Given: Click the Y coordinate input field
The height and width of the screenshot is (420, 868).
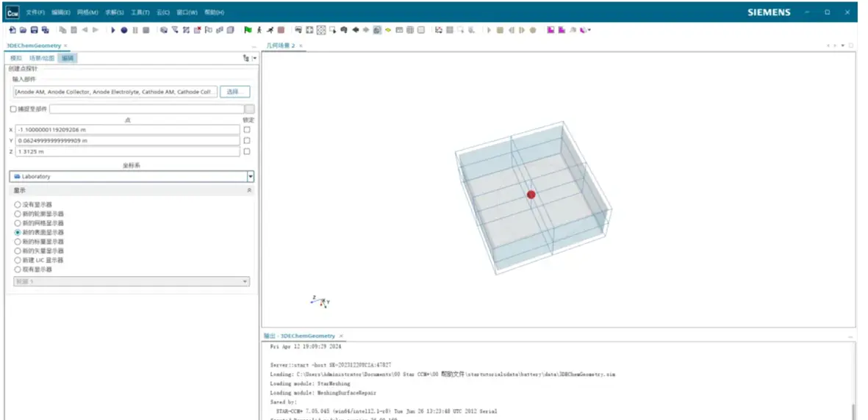Looking at the screenshot, I should coord(128,140).
